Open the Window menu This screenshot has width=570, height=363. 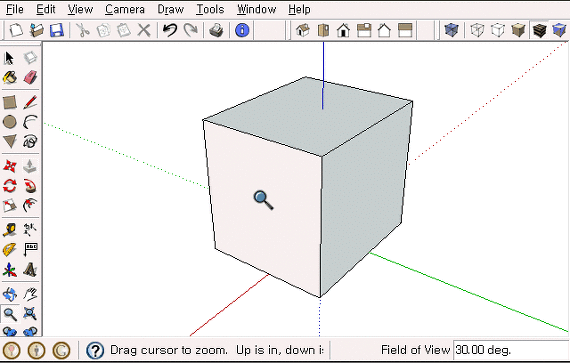pos(256,9)
